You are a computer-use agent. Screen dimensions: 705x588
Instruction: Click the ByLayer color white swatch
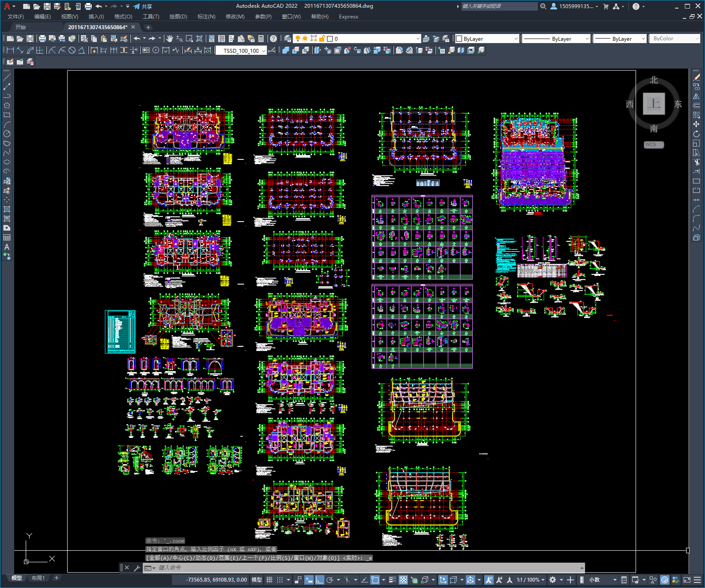(x=459, y=39)
